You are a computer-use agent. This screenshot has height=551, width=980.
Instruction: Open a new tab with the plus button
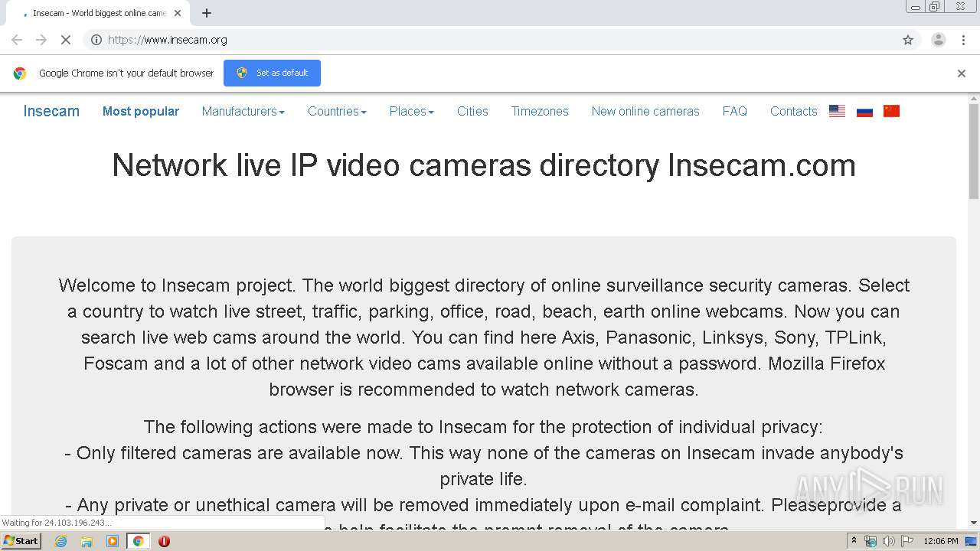tap(207, 13)
